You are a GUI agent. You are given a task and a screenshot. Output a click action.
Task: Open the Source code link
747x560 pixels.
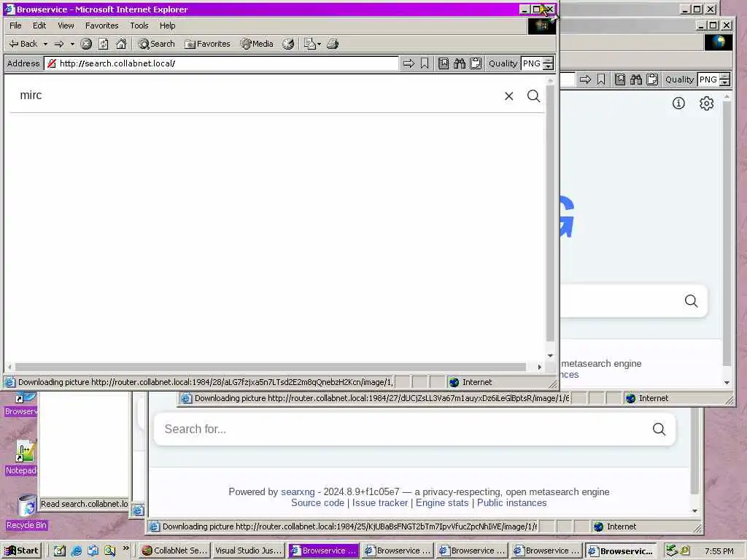pos(317,503)
